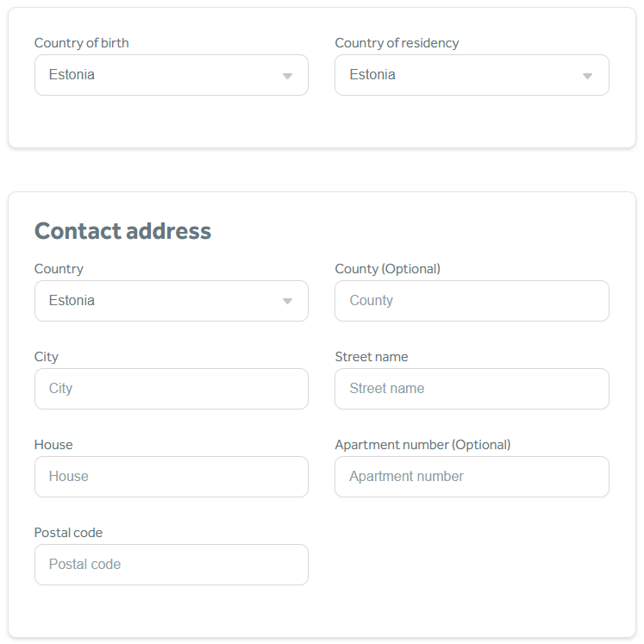Viewport: 644px width, 644px height.
Task: Click the "County (Optional)" label text
Action: (x=387, y=269)
